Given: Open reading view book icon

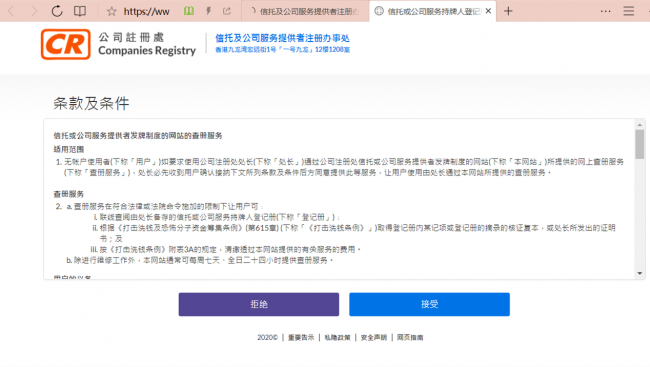Looking at the screenshot, I should pyautogui.click(x=80, y=11).
